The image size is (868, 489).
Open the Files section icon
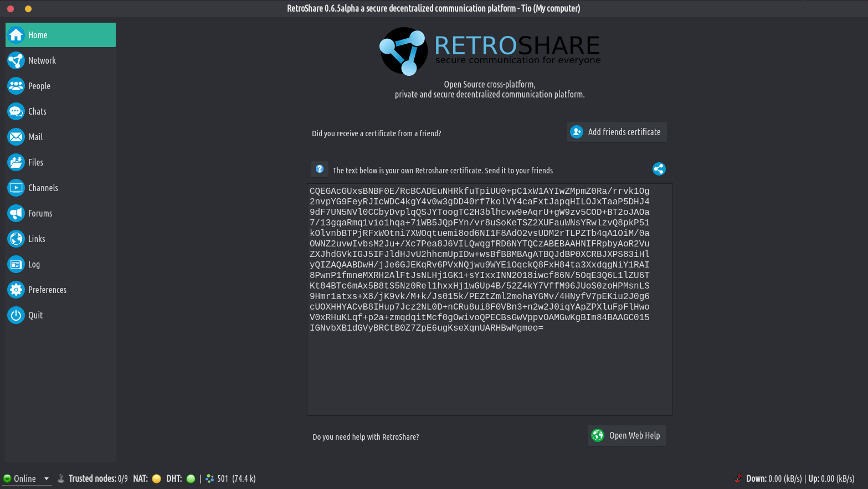click(16, 162)
